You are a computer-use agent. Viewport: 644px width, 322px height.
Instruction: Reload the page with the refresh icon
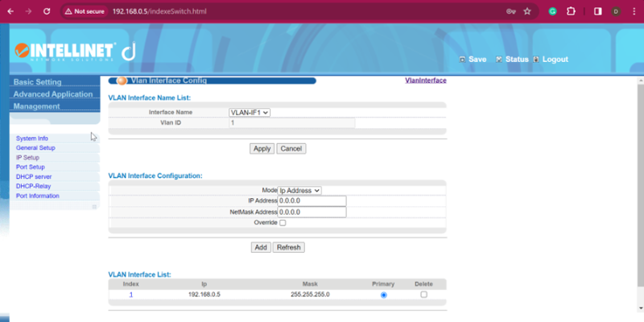(x=47, y=12)
